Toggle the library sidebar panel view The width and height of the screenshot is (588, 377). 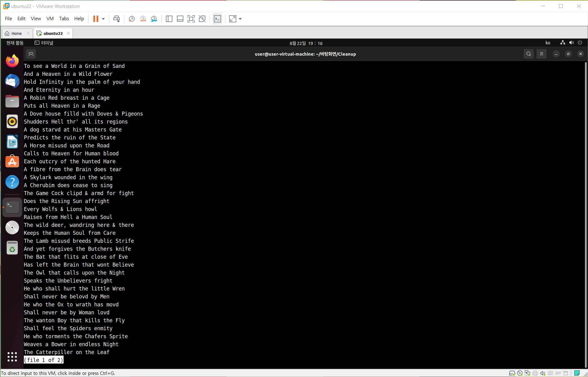(169, 19)
